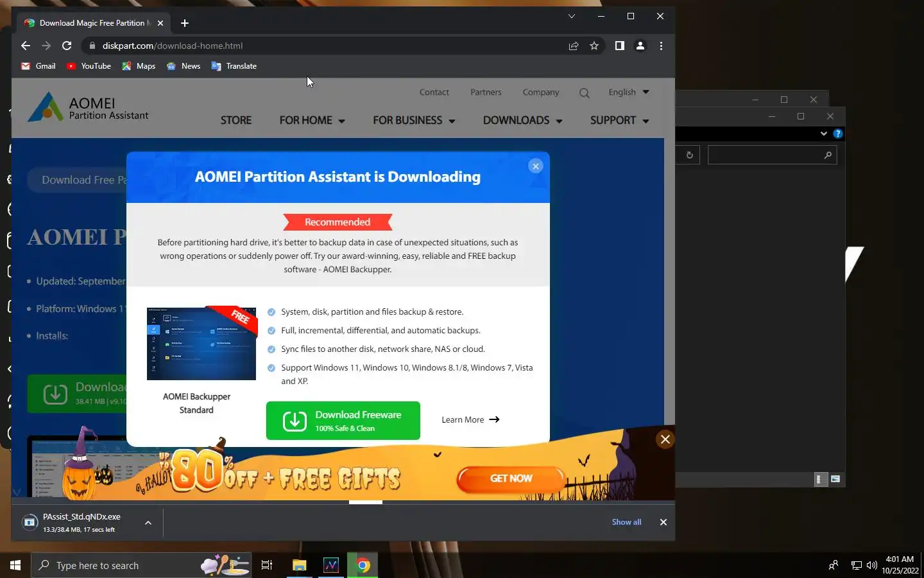Open the Maps bookmark
Image resolution: width=924 pixels, height=578 pixels.
tap(139, 66)
